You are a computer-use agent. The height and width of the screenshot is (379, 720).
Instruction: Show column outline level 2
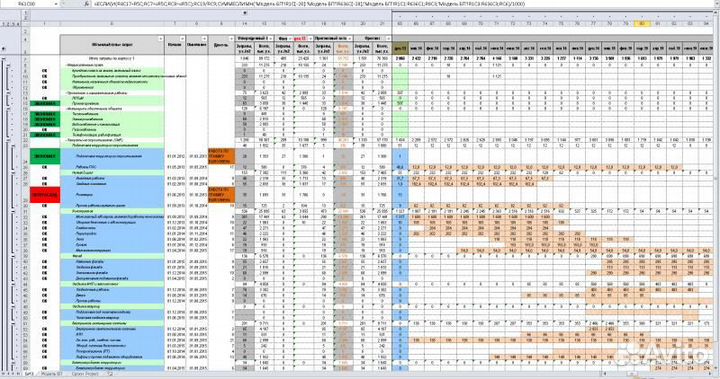pos(26,17)
